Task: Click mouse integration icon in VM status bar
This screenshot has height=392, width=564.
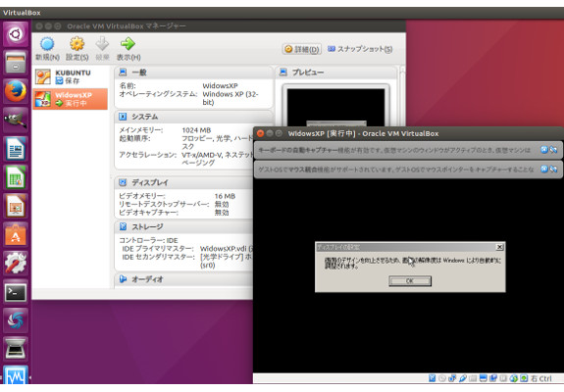Action: point(514,378)
